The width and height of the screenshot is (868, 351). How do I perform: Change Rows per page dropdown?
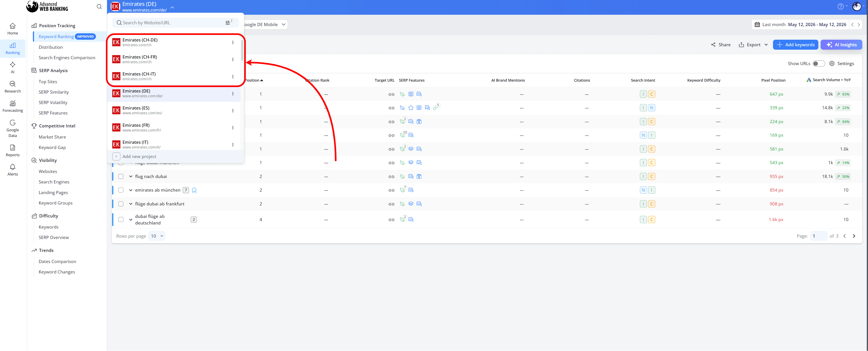point(157,236)
